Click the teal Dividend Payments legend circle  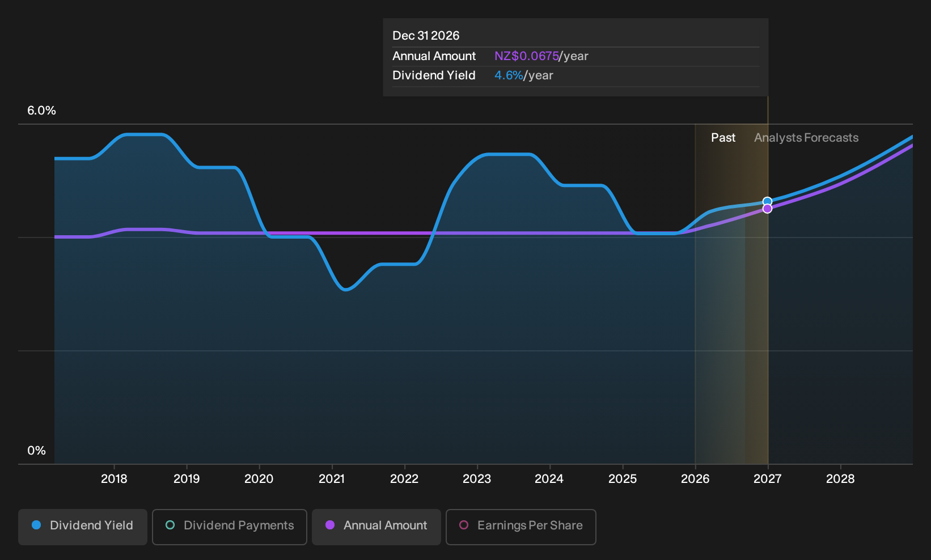click(x=170, y=525)
